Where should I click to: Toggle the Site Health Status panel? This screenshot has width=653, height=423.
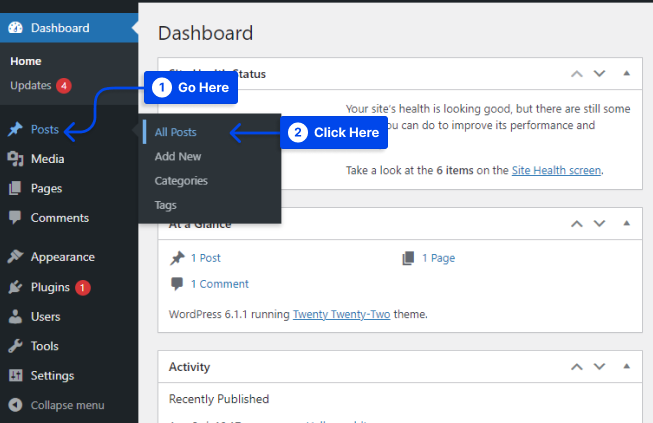[x=626, y=73]
